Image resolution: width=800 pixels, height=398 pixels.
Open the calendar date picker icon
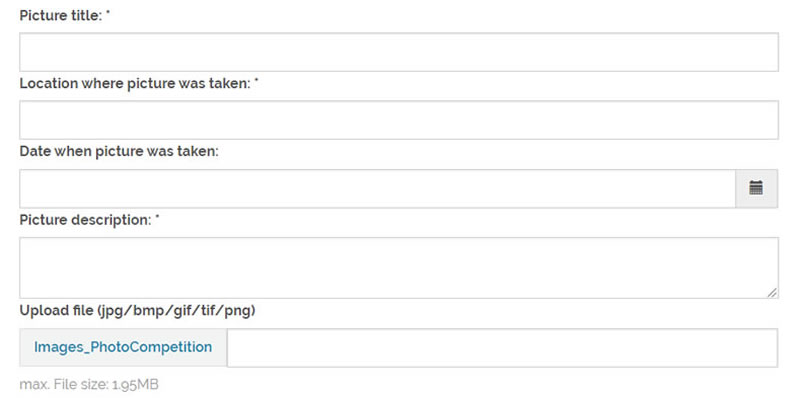(x=756, y=188)
